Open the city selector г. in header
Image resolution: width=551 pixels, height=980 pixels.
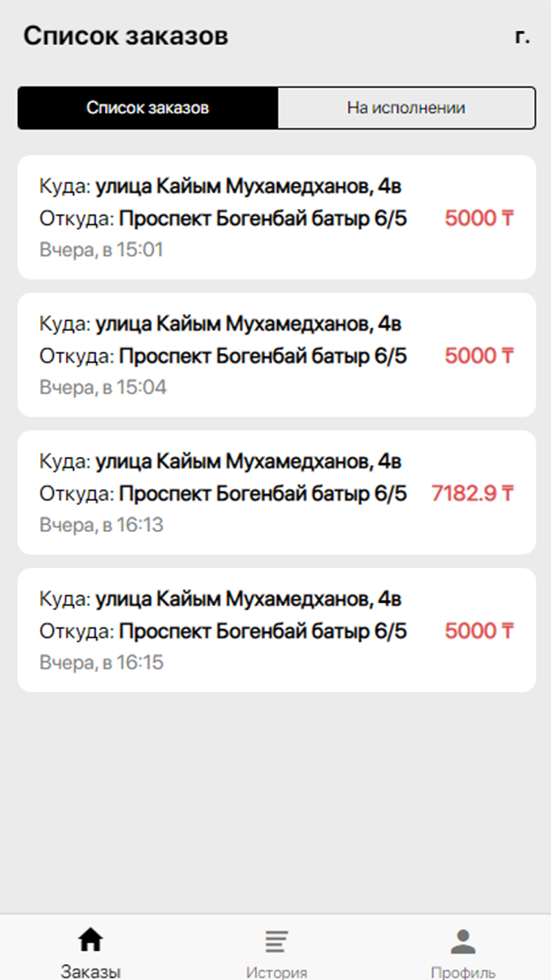coord(522,36)
